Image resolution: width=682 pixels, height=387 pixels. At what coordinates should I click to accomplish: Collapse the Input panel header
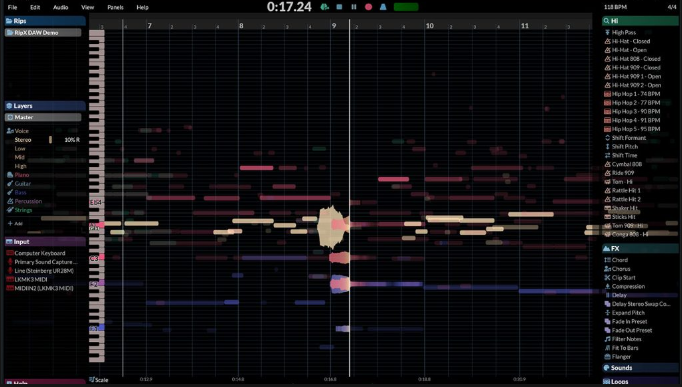pos(45,242)
